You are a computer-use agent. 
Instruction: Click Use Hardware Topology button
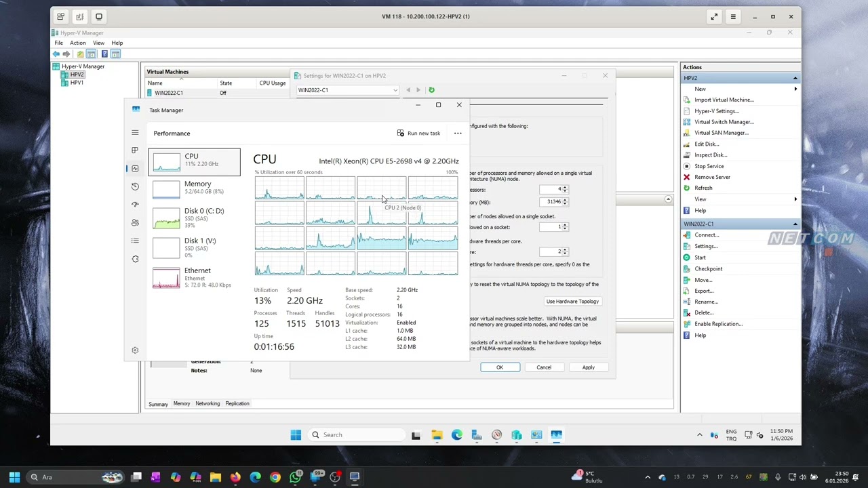(x=572, y=302)
